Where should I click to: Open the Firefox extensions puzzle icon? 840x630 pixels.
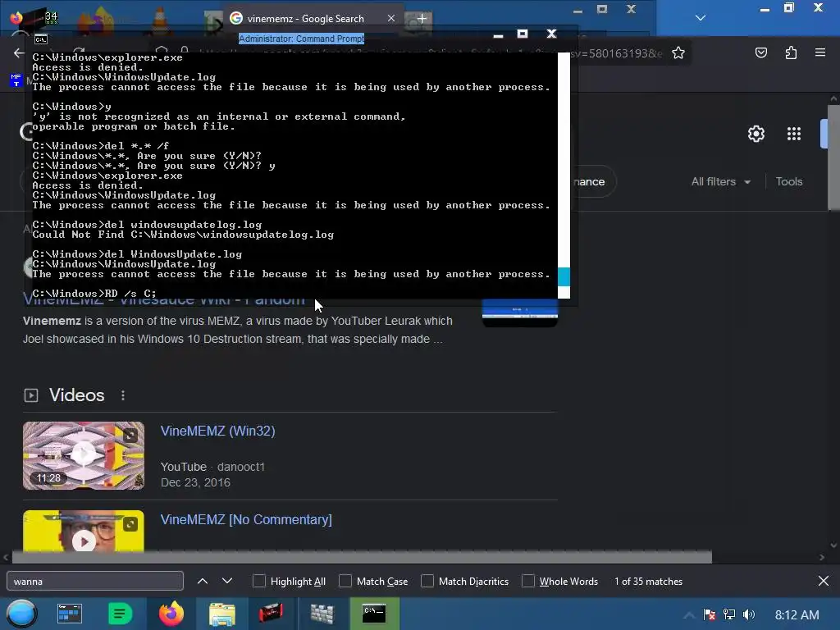(791, 52)
